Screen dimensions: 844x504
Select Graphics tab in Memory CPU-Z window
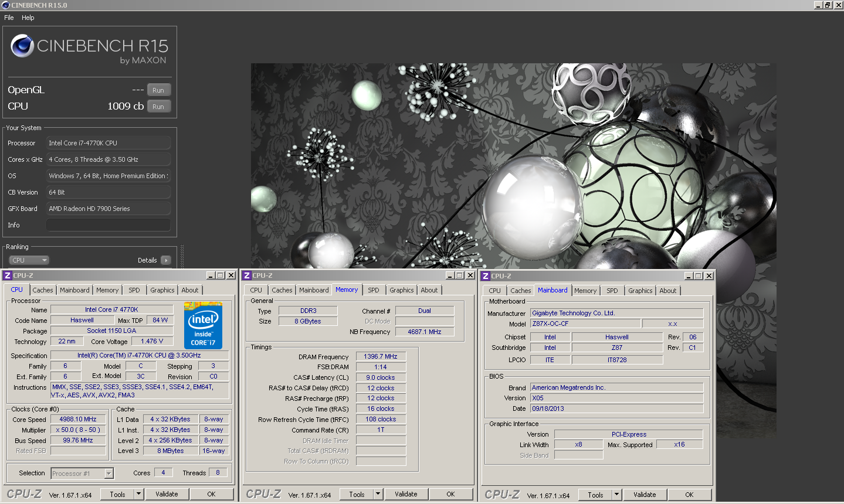coord(402,290)
